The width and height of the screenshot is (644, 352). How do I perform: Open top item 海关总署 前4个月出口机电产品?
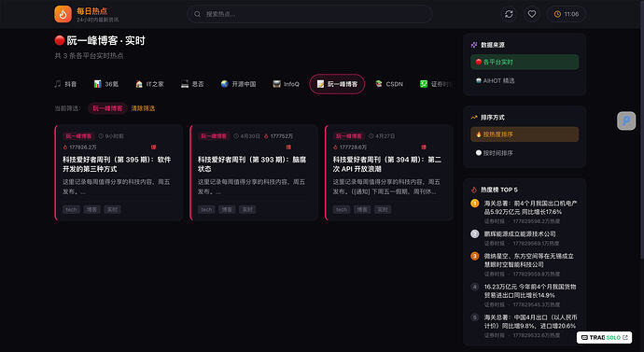coord(525,212)
